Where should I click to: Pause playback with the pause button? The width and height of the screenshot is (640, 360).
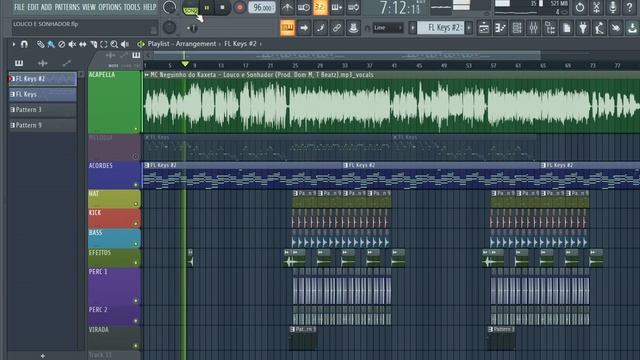(x=207, y=7)
